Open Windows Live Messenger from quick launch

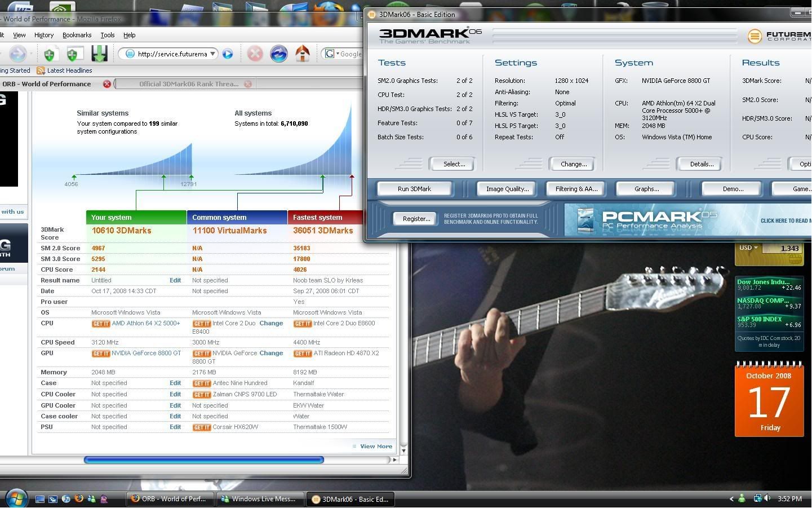[x=91, y=499]
